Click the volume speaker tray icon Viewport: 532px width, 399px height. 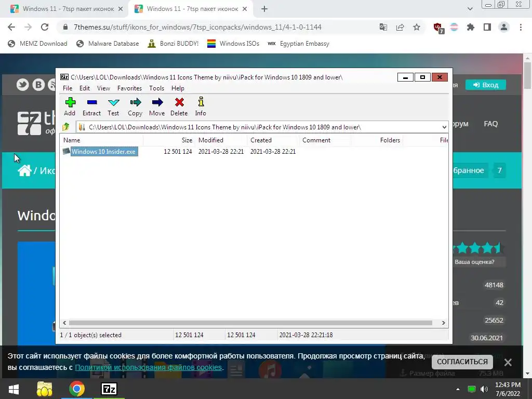pos(484,389)
